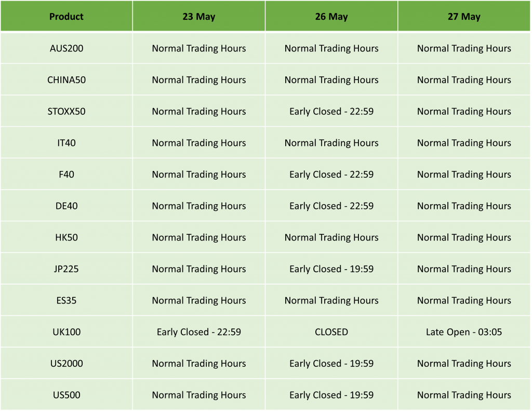
Task: Select the UK100 product cell
Action: click(x=66, y=332)
